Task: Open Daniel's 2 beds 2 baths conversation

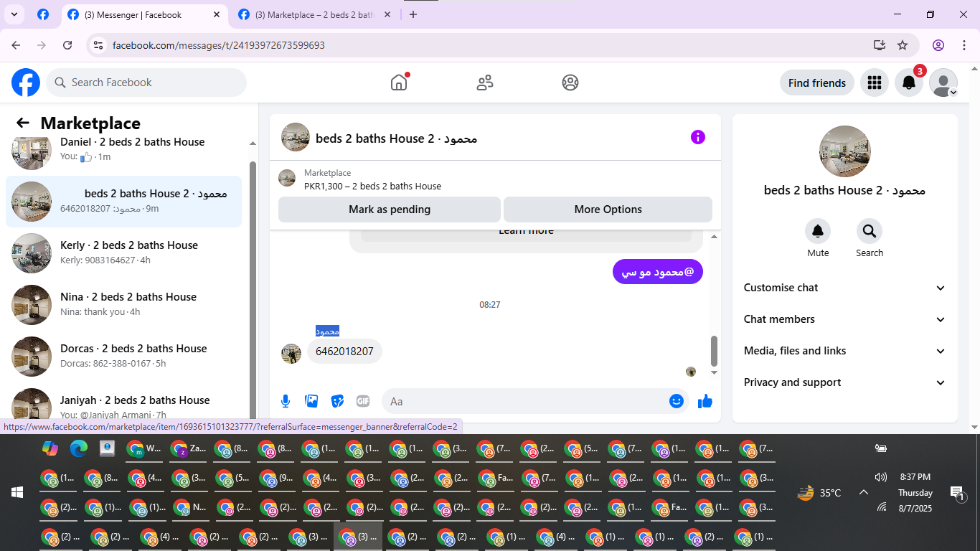Action: (124, 150)
